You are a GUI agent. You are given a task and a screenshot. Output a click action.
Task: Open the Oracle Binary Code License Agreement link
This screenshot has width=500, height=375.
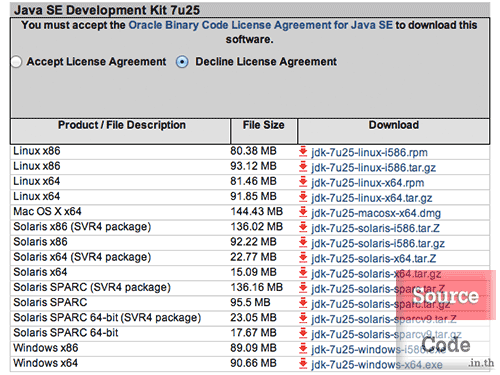coord(261,25)
